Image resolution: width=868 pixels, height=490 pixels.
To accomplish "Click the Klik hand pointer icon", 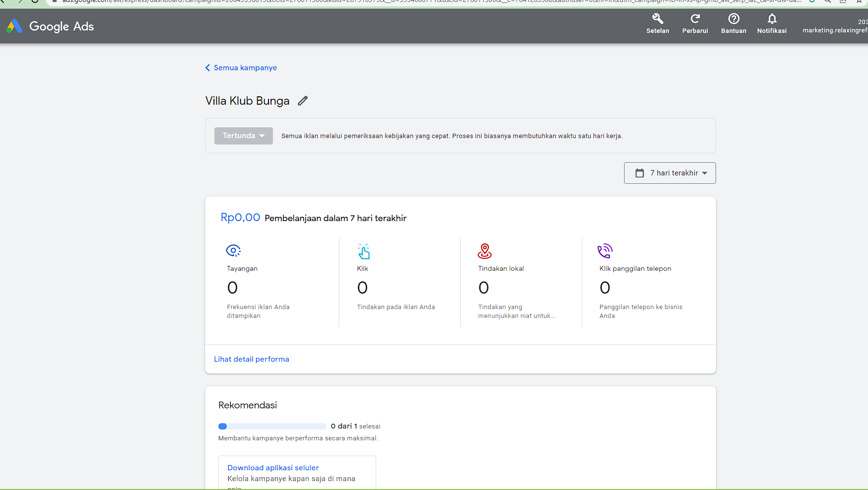I will pos(363,251).
